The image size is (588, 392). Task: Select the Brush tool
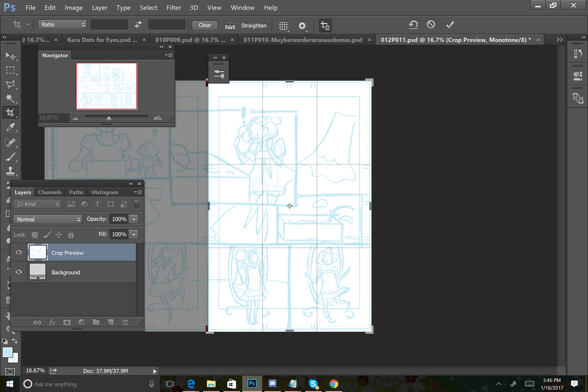point(10,157)
